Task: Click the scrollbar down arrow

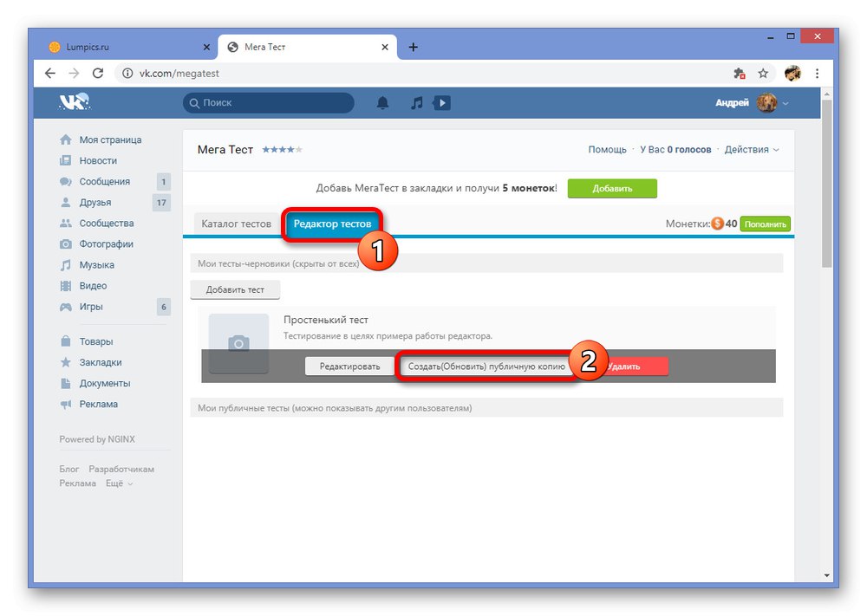Action: (x=826, y=575)
